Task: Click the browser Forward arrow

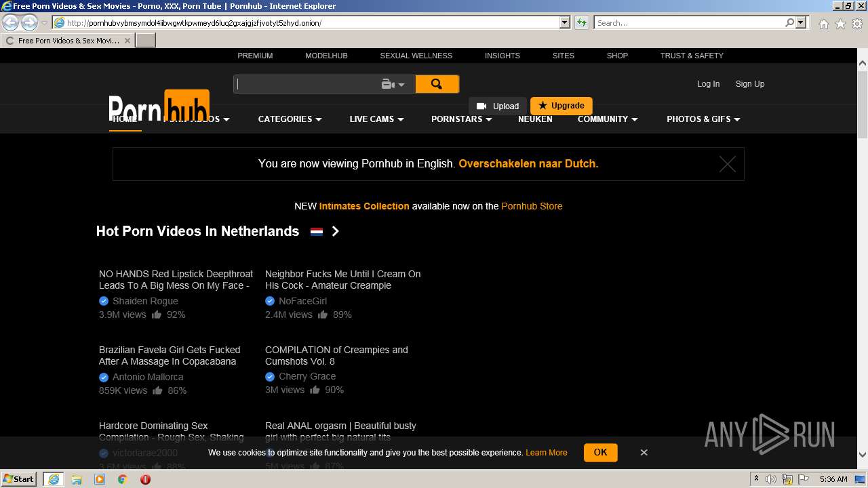Action: pos(29,22)
